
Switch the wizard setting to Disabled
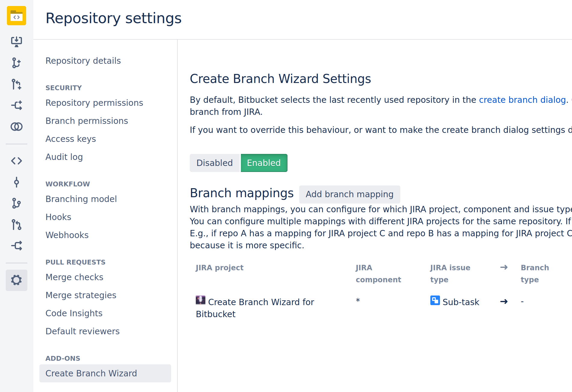click(x=214, y=163)
